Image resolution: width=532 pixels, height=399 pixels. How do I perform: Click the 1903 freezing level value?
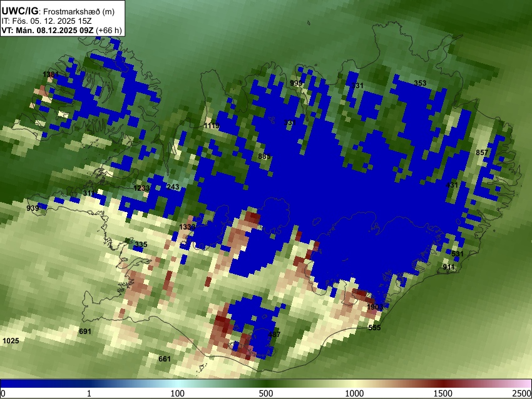[x=375, y=307]
